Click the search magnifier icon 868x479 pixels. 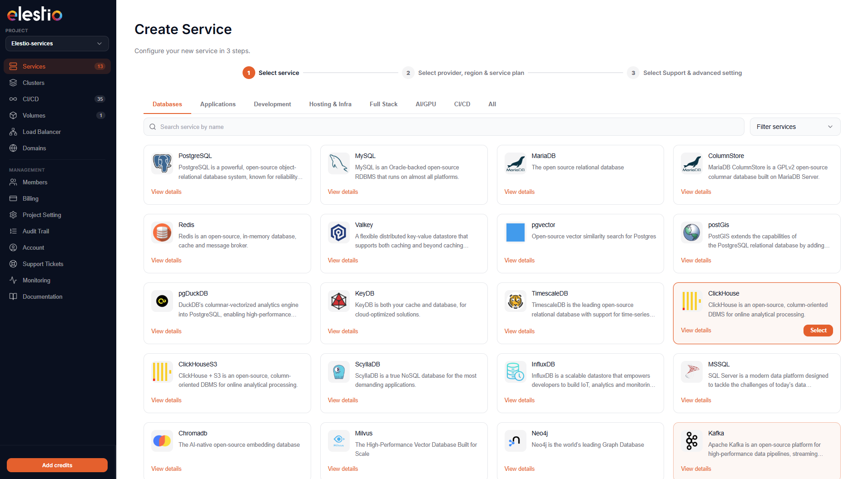click(x=153, y=127)
